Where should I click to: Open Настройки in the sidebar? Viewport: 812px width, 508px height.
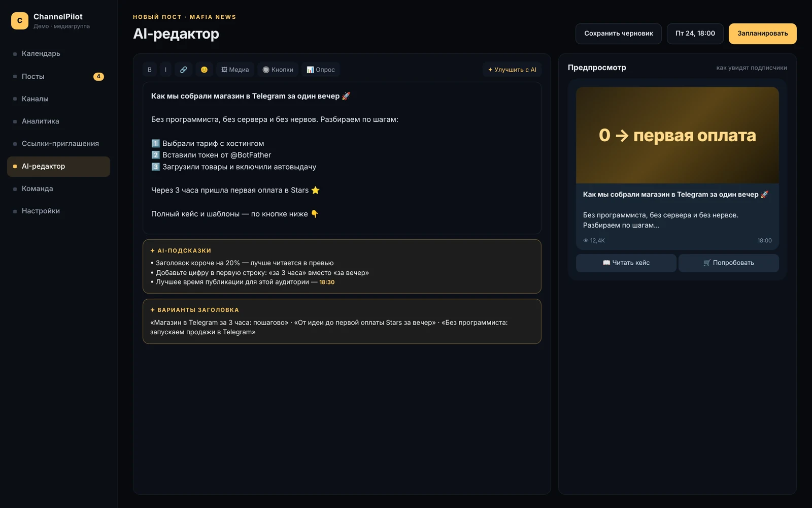pos(58,211)
